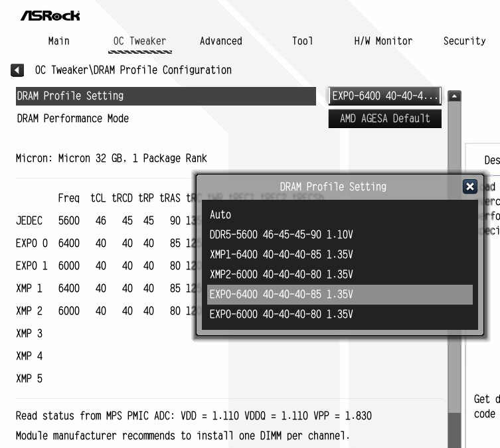The height and width of the screenshot is (448, 500).
Task: Click the XMP 2 row label
Action: 29,311
